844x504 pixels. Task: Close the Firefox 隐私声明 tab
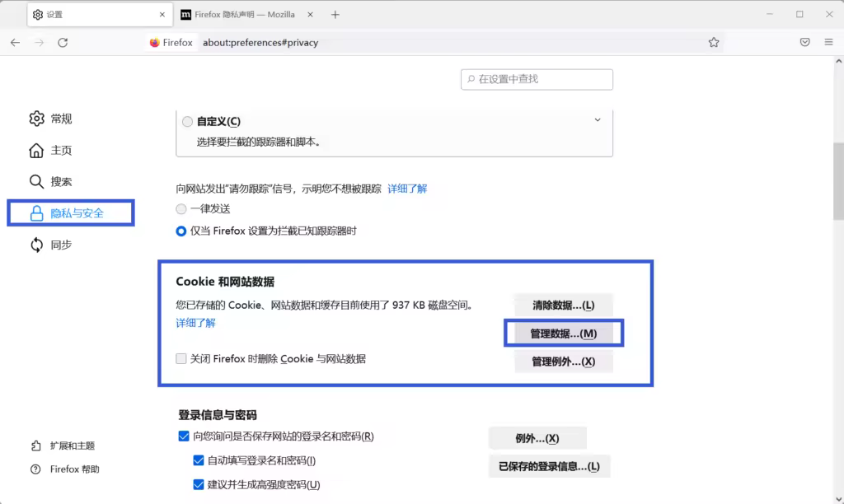click(x=310, y=15)
